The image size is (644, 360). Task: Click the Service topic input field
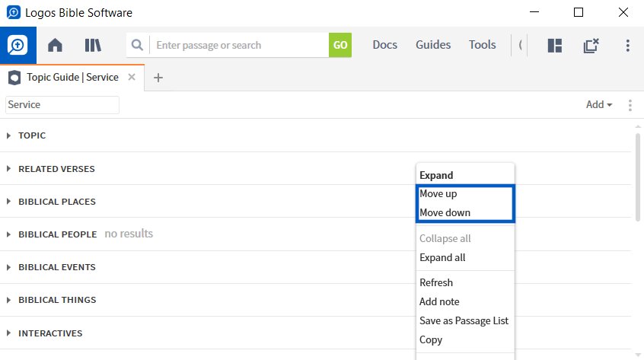[x=62, y=105]
